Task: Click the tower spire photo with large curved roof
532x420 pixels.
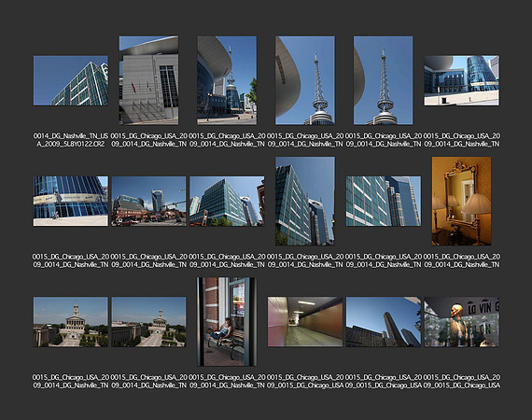Action: [305, 80]
